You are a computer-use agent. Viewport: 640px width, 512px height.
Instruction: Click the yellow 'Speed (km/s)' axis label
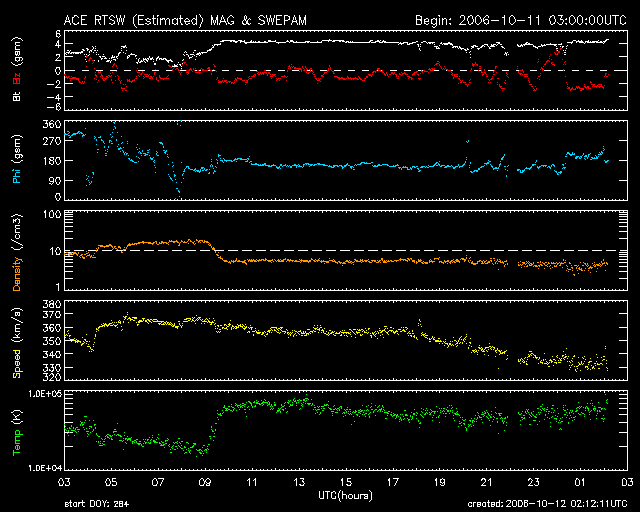click(17, 343)
